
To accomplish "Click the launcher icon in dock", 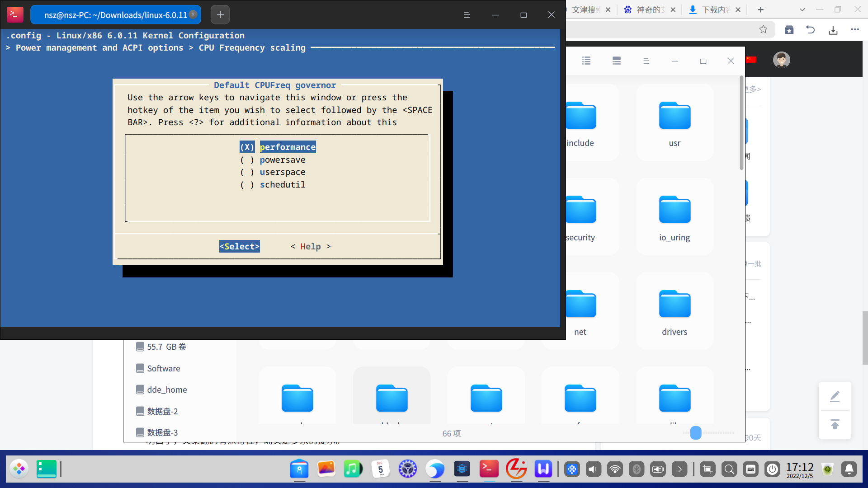I will click(19, 469).
